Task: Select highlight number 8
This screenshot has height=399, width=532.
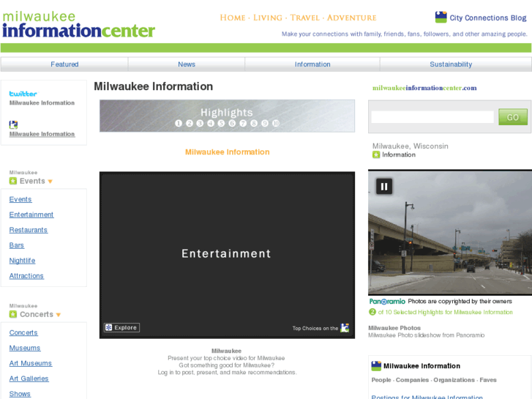Action: click(254, 123)
